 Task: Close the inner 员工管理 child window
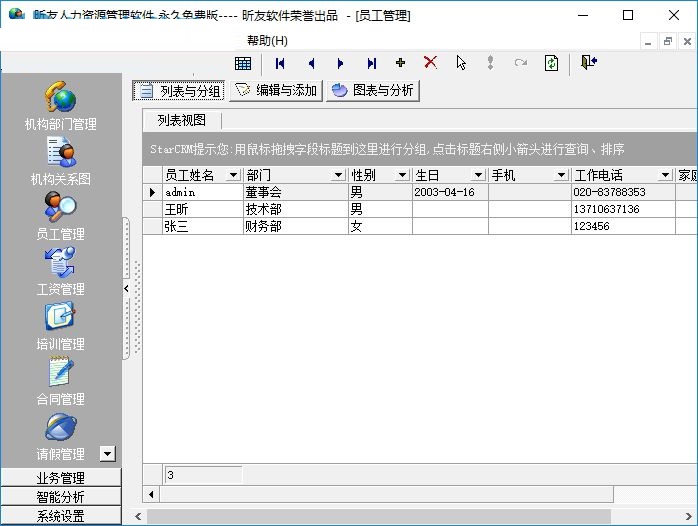tap(687, 42)
